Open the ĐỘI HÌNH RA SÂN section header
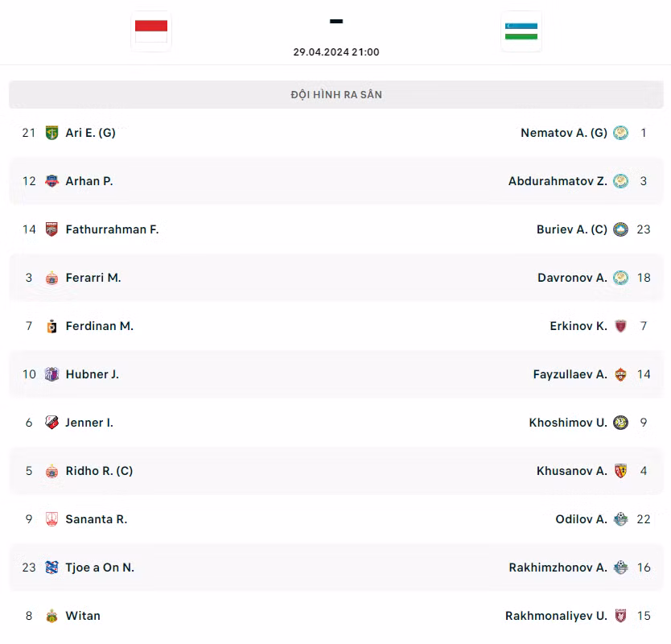The width and height of the screenshot is (671, 644). tap(335, 94)
